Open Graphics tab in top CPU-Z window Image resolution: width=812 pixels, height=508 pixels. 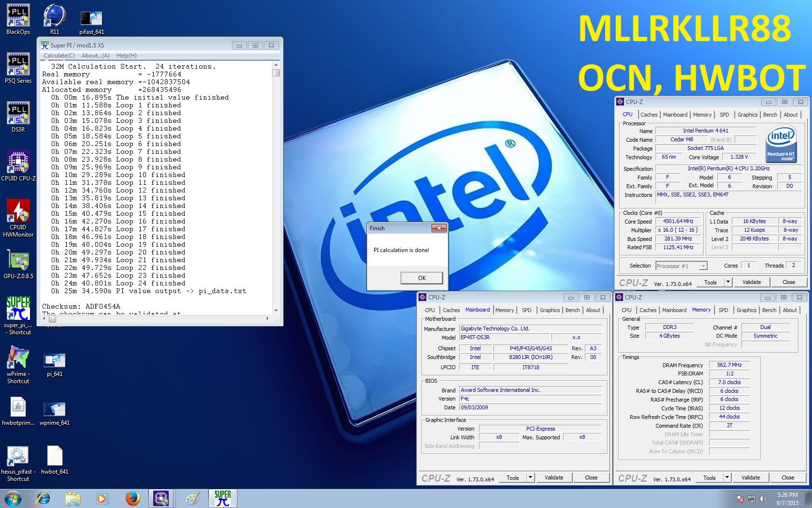click(747, 115)
